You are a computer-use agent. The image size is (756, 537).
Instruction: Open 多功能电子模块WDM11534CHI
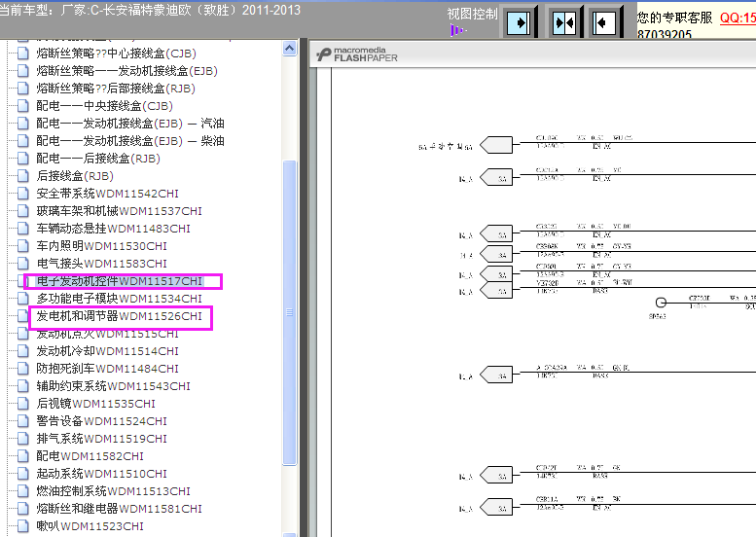(119, 299)
